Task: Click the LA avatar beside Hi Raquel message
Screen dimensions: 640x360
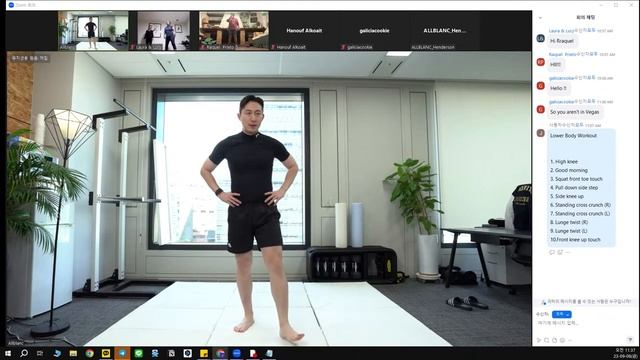Action: point(540,38)
